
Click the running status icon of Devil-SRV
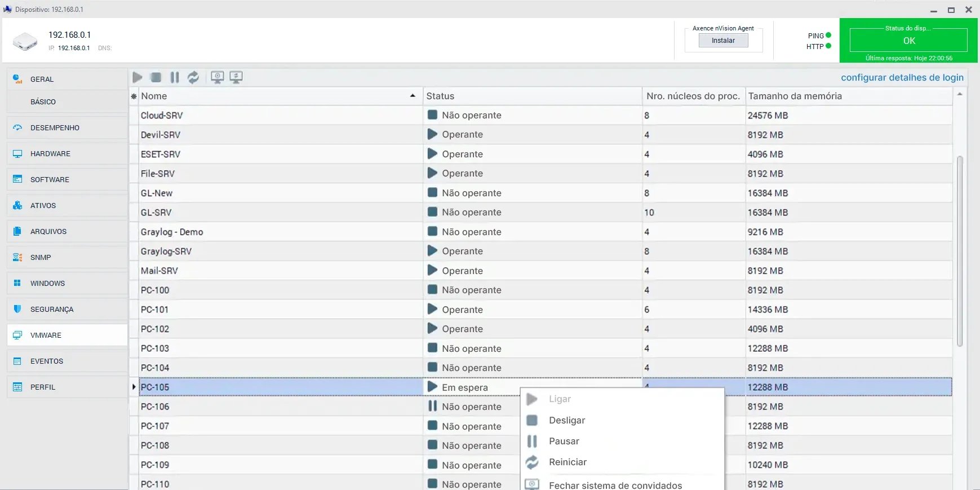432,134
